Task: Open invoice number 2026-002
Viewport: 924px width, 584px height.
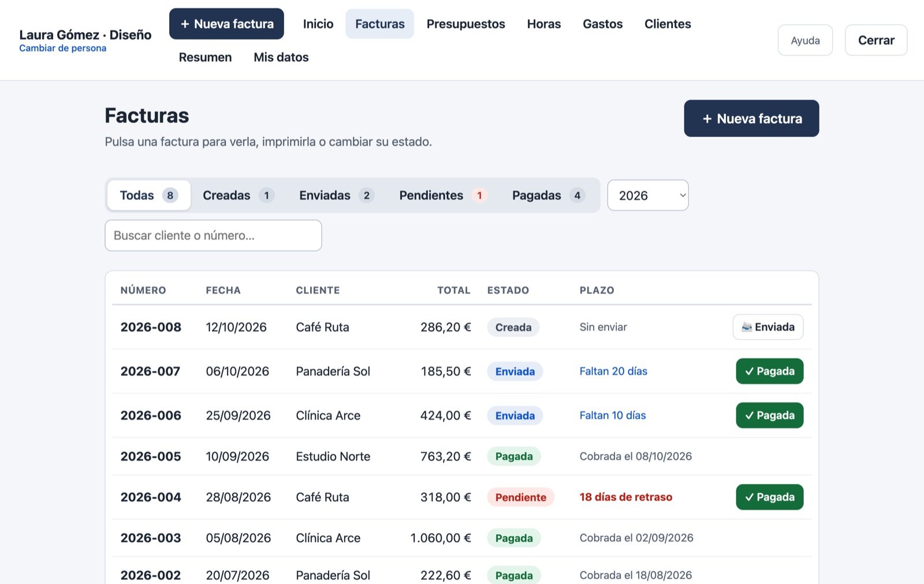Action: (x=151, y=575)
